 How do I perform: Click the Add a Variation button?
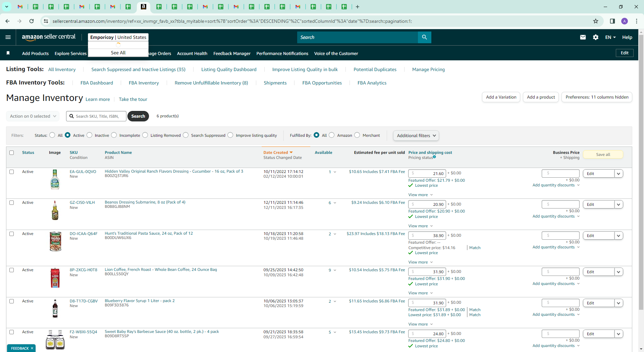coord(501,97)
